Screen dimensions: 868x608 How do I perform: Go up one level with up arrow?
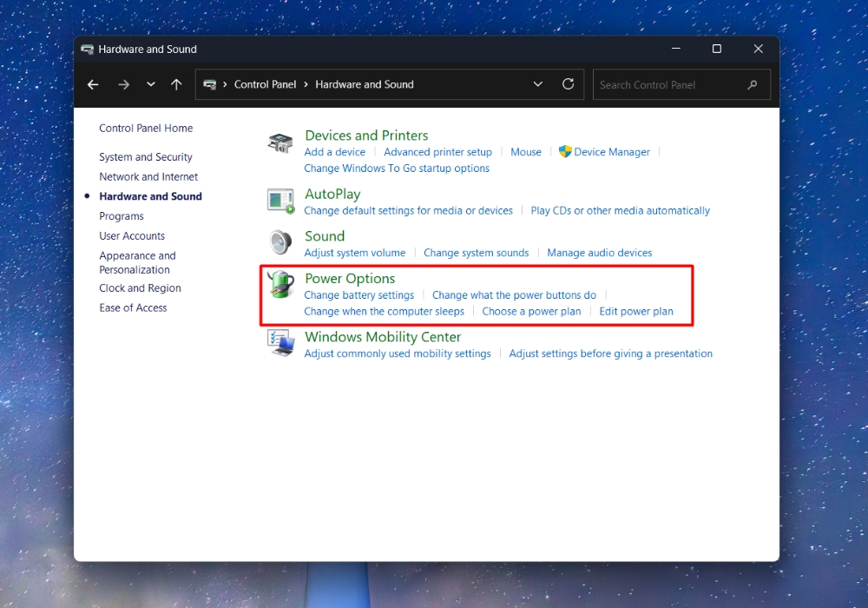pos(176,85)
